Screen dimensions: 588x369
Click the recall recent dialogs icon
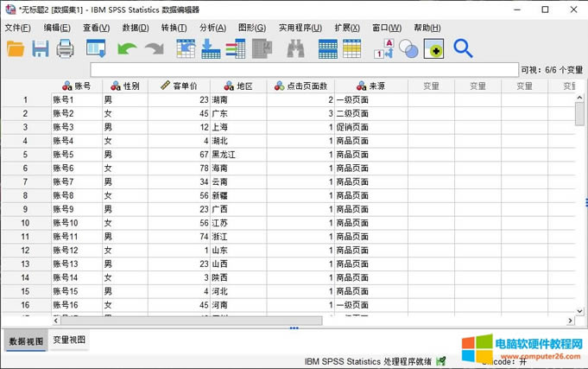97,49
